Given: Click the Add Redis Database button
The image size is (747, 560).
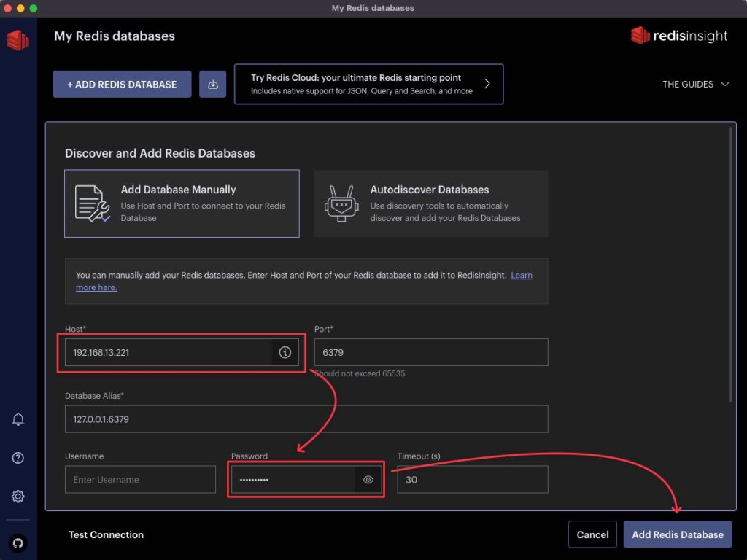Looking at the screenshot, I should tap(678, 534).
